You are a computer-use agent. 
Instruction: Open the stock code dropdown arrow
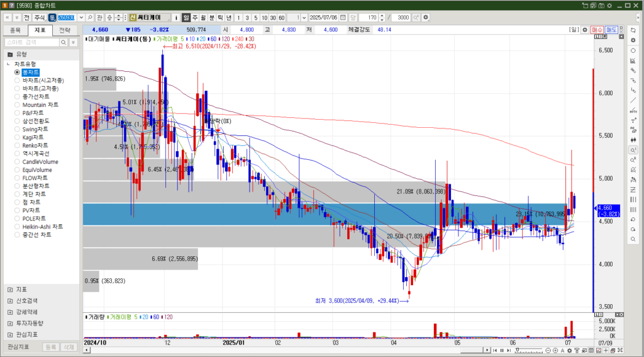click(x=81, y=18)
